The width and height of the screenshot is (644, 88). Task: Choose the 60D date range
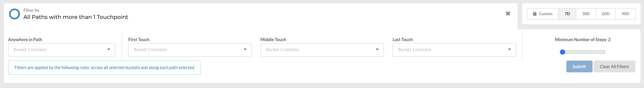(x=605, y=14)
